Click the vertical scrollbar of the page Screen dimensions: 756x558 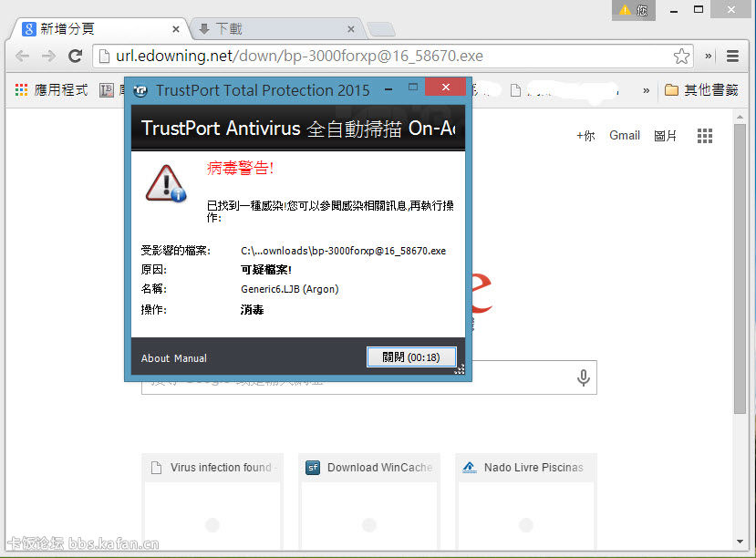pyautogui.click(x=740, y=268)
